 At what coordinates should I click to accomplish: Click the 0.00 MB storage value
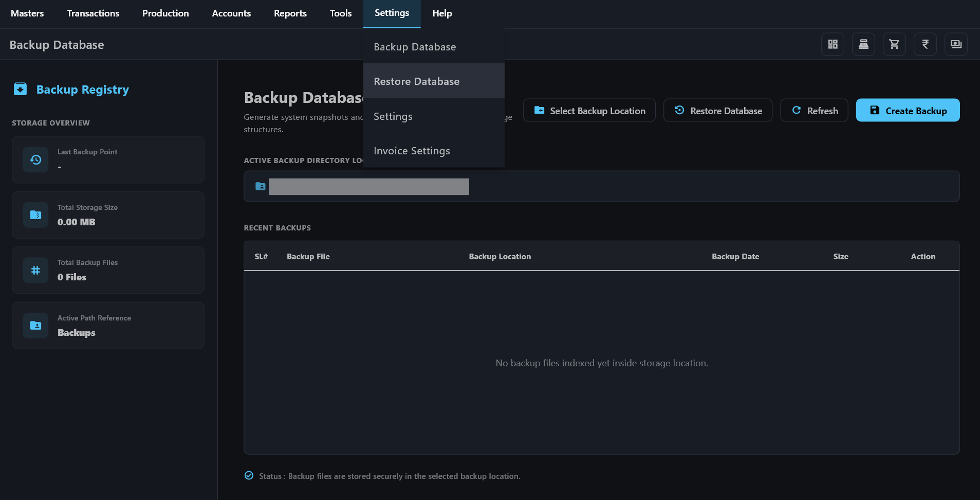click(x=77, y=222)
